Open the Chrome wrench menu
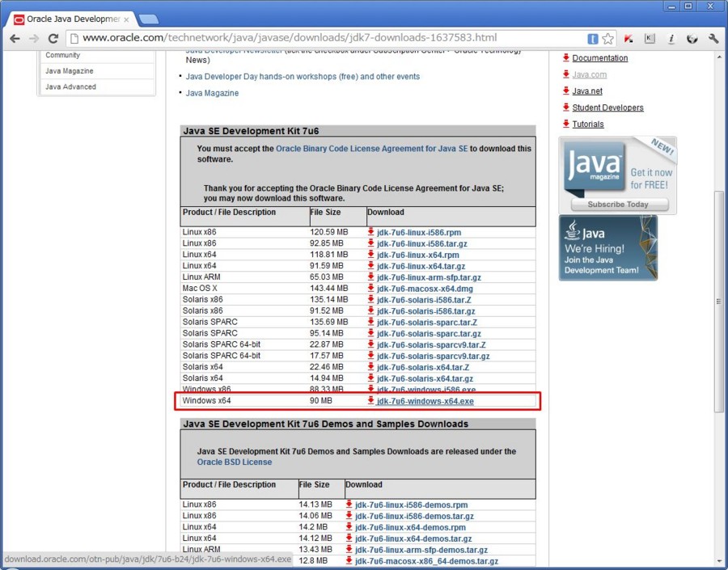 [713, 39]
